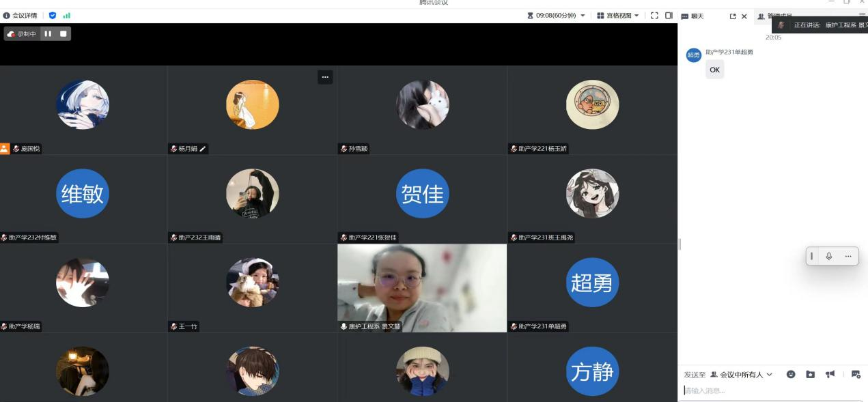Close the 聊天 chat panel
868x402 pixels.
click(x=744, y=16)
